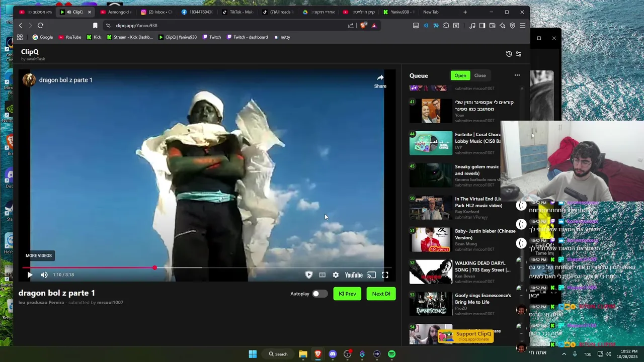This screenshot has width=644, height=362.
Task: Reload the browser page
Action: click(40, 26)
